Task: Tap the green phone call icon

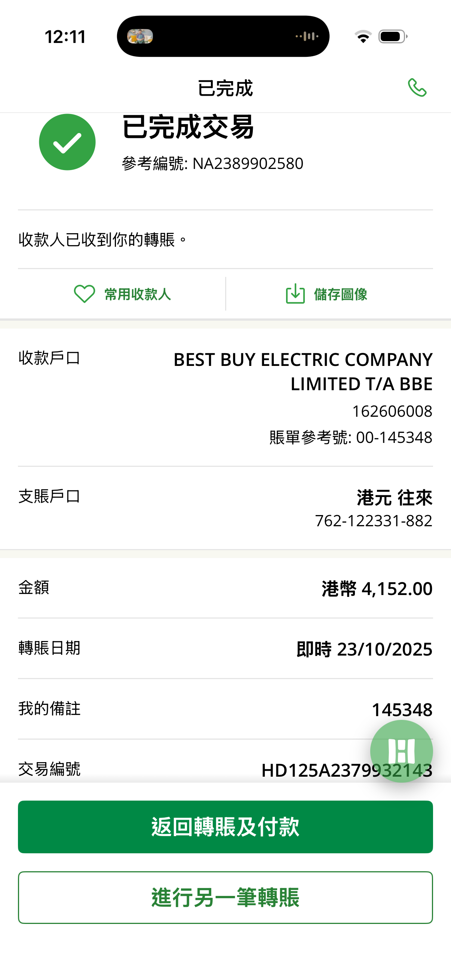Action: (417, 88)
